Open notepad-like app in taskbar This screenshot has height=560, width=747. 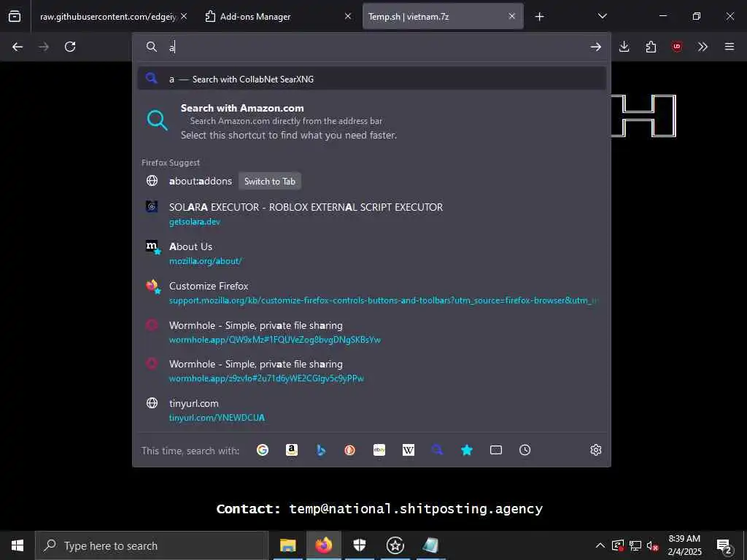430,545
